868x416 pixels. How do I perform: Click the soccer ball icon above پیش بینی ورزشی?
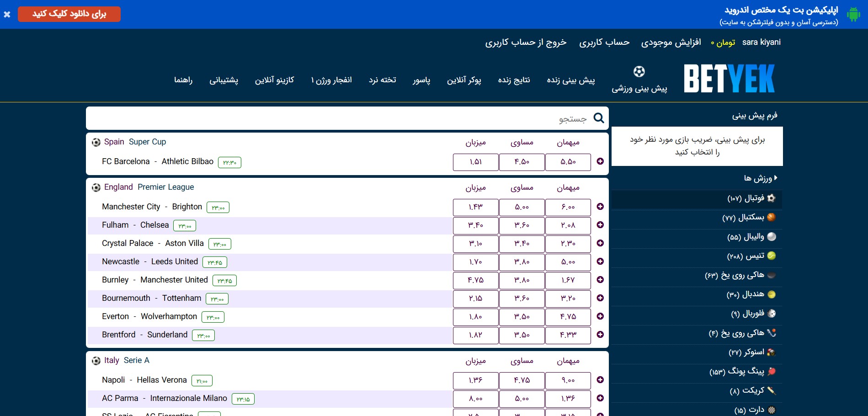[640, 72]
